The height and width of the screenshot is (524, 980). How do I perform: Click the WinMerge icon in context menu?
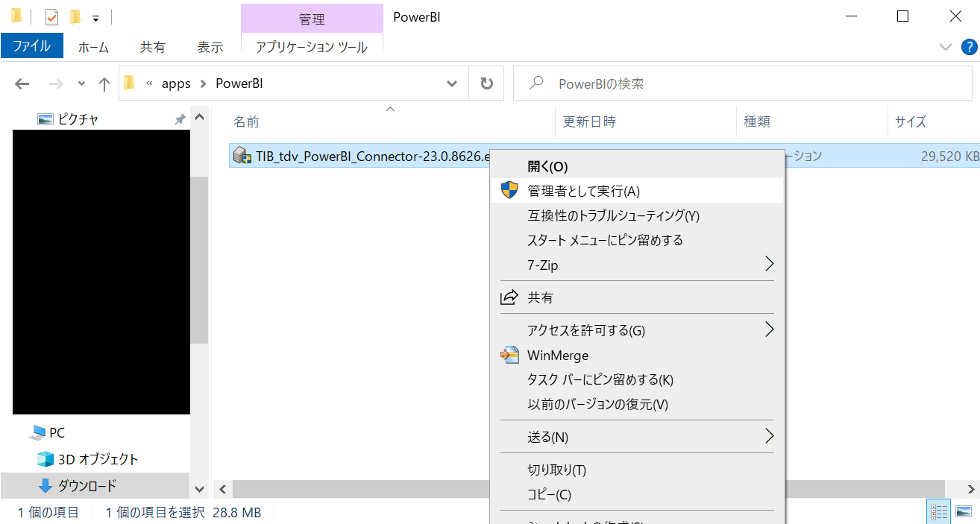[509, 355]
